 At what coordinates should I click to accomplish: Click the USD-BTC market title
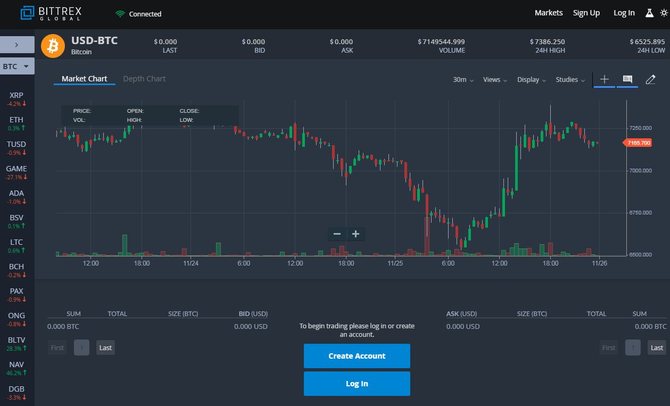(x=94, y=41)
